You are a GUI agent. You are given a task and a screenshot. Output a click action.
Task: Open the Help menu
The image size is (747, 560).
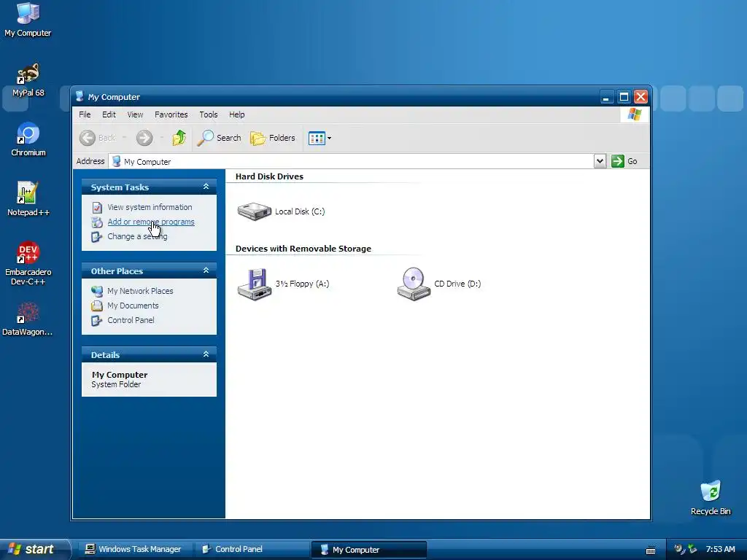[237, 114]
